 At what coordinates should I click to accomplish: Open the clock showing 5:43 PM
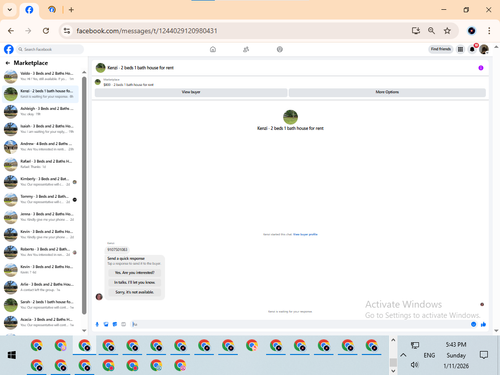[456, 345]
